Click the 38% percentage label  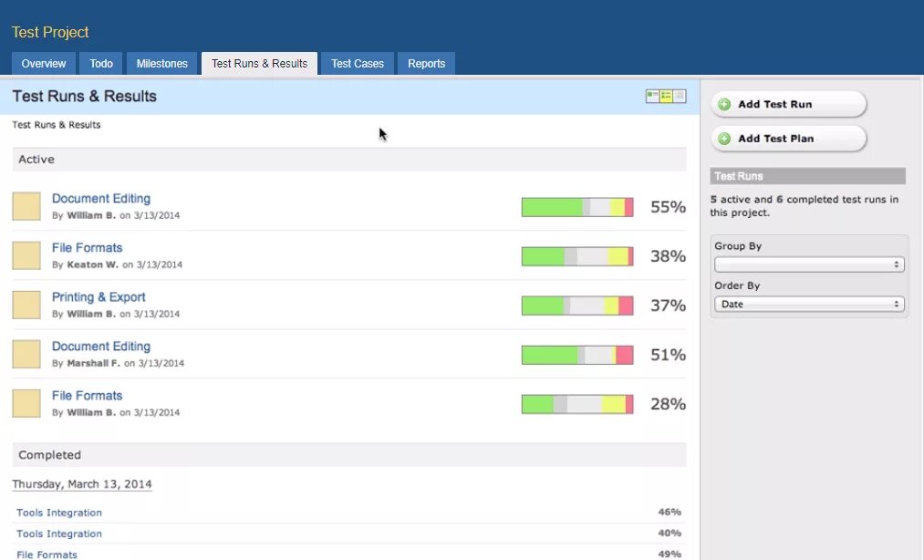(x=668, y=256)
